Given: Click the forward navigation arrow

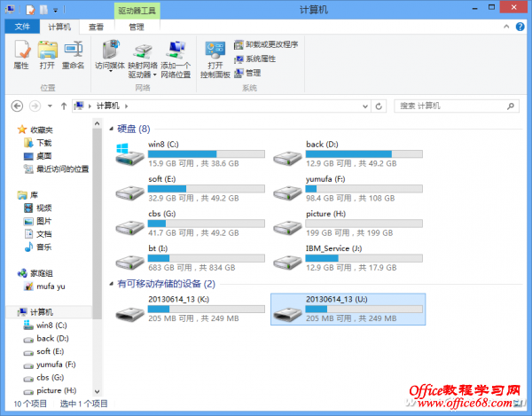Looking at the screenshot, I should pyautogui.click(x=35, y=106).
